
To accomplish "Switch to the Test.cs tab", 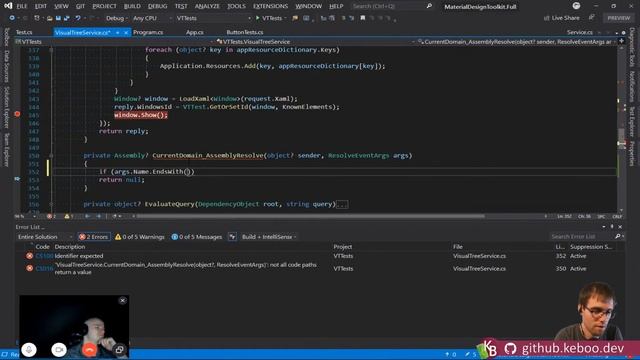I will [24, 32].
